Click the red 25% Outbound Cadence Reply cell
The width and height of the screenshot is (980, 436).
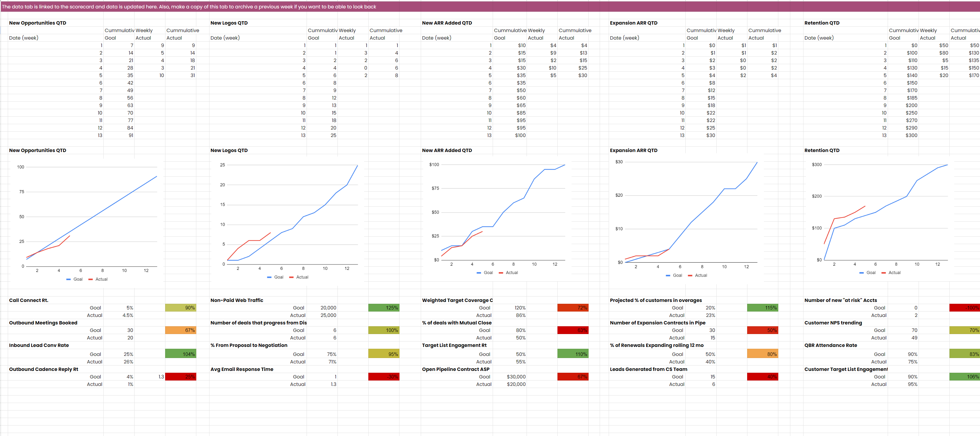point(181,377)
